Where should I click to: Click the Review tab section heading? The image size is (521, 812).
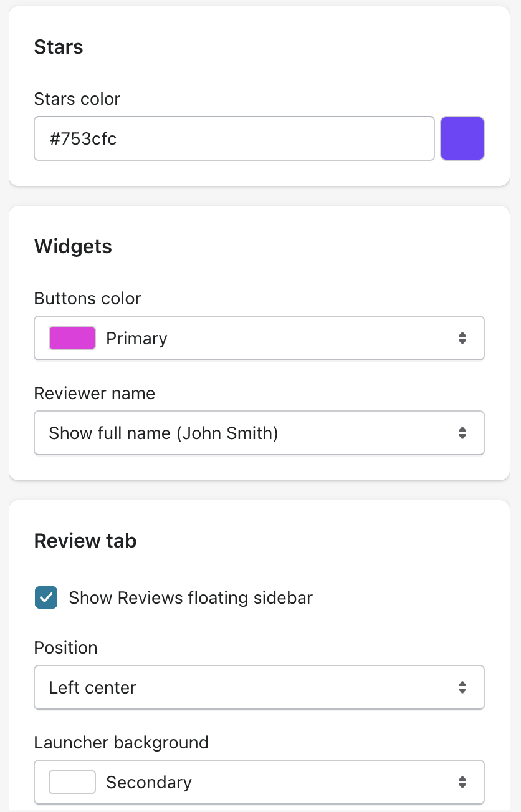click(x=85, y=541)
